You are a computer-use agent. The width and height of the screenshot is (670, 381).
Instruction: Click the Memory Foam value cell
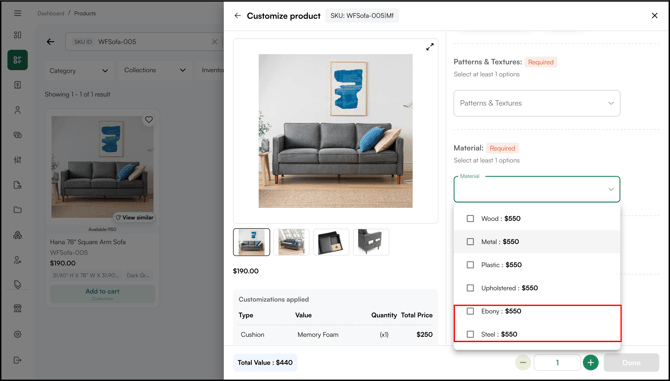point(318,334)
